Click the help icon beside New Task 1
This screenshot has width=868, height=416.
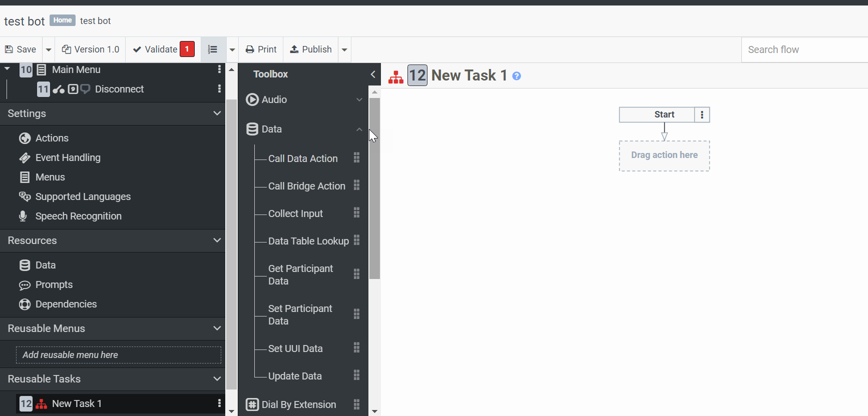pos(517,76)
